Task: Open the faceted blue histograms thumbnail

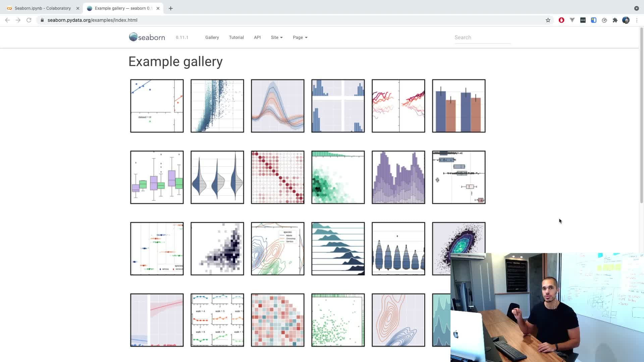Action: coord(338,106)
